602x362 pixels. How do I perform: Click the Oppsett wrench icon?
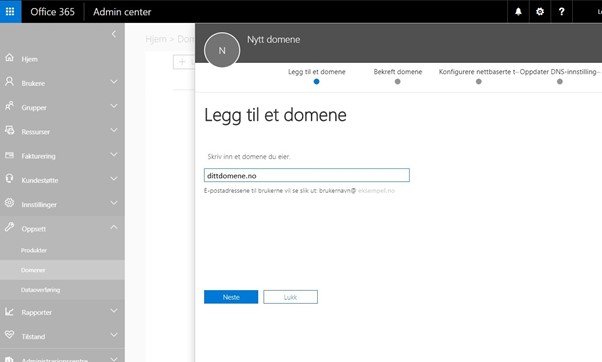pyautogui.click(x=10, y=227)
